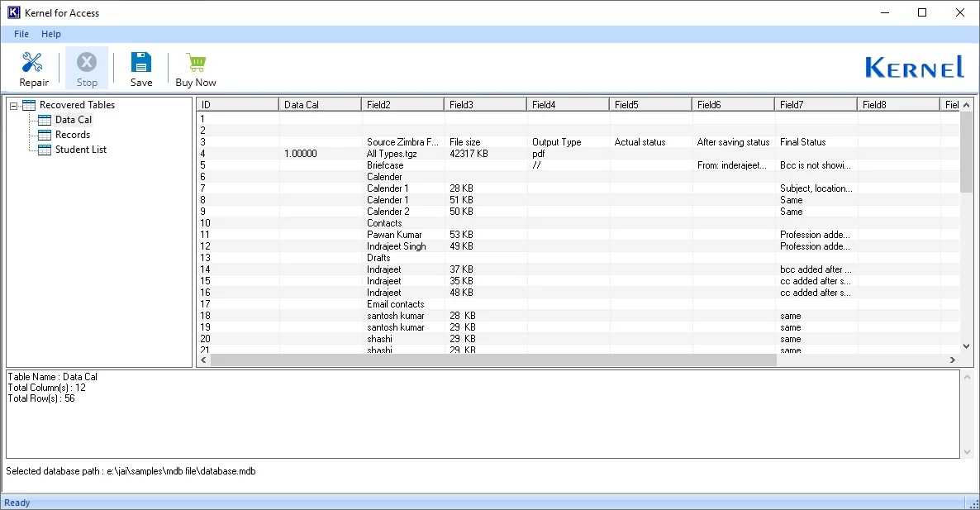This screenshot has height=510, width=980.
Task: Click the Stop operation icon
Action: pos(87,62)
